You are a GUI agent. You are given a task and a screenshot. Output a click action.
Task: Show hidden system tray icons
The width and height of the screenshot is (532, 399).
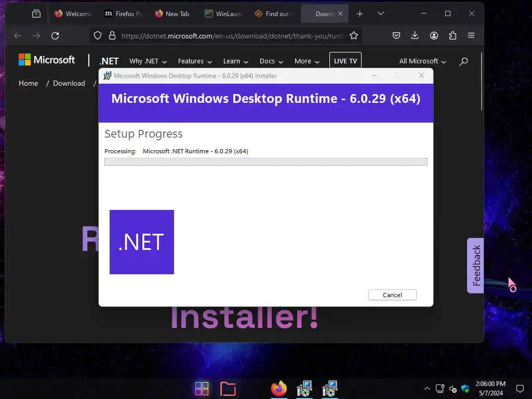[x=427, y=389]
